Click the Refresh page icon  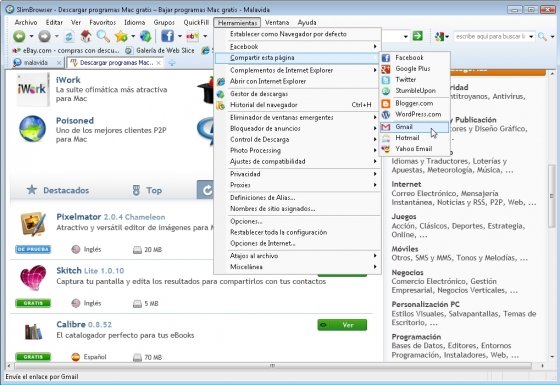coord(69,36)
